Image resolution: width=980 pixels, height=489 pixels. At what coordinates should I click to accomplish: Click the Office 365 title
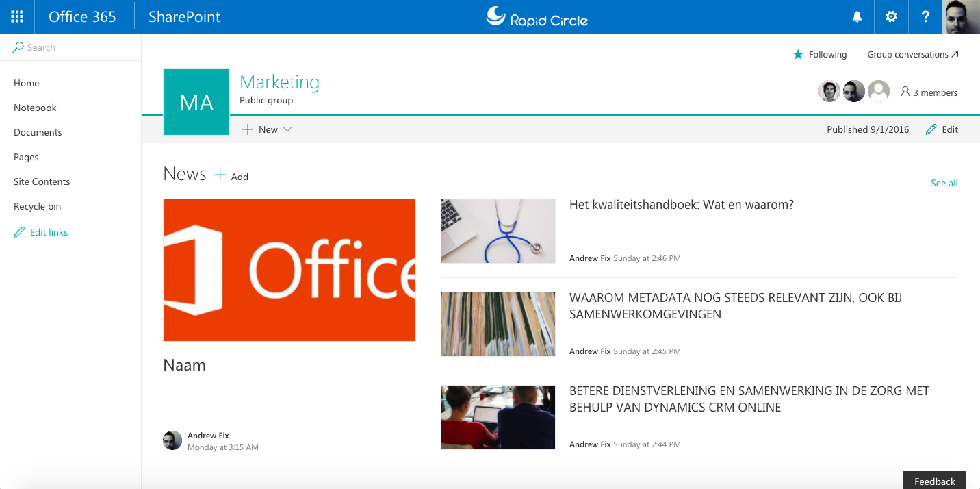[x=82, y=16]
